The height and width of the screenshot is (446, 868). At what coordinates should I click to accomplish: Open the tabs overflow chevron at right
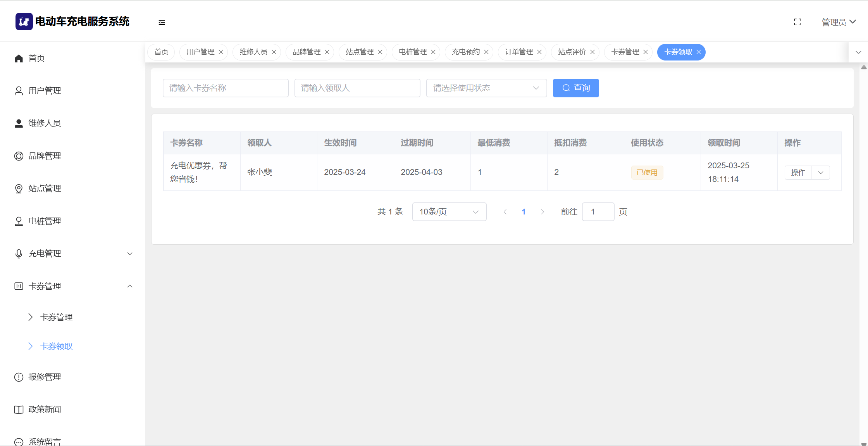pos(858,52)
